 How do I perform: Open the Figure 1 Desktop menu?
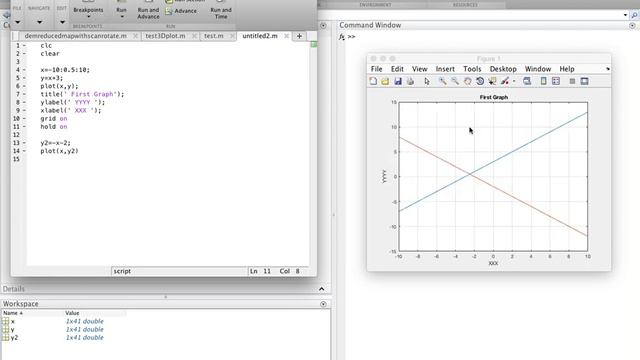click(503, 69)
